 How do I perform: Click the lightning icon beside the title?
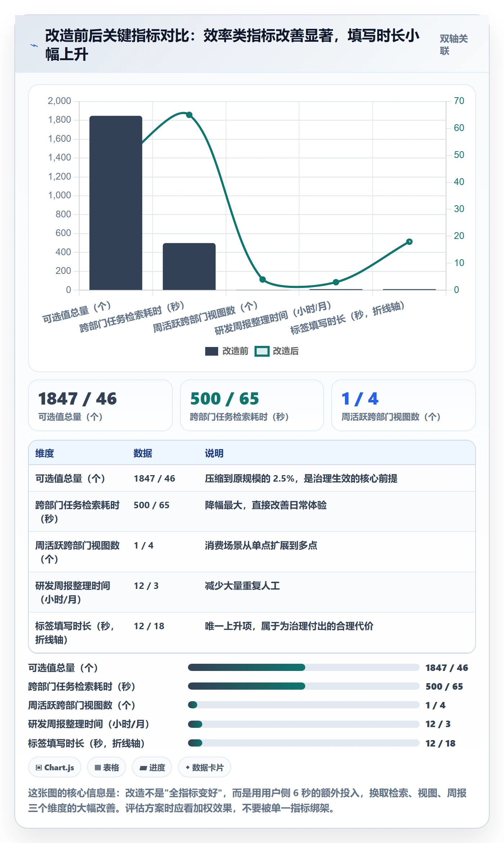point(34,45)
